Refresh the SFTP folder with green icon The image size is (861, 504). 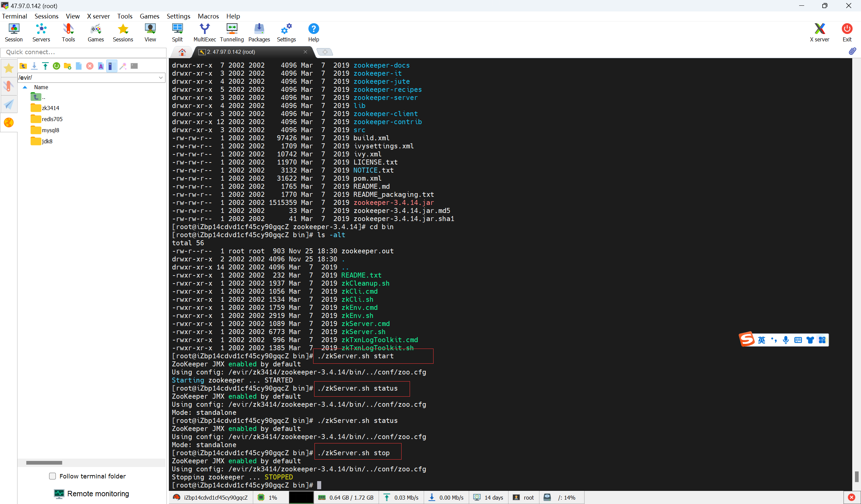tap(57, 66)
